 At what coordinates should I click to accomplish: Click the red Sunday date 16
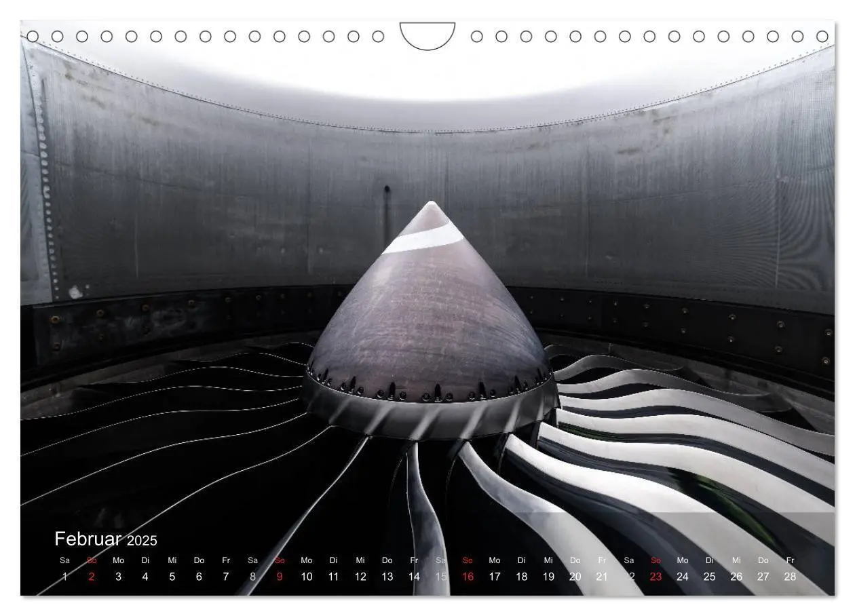(468, 577)
